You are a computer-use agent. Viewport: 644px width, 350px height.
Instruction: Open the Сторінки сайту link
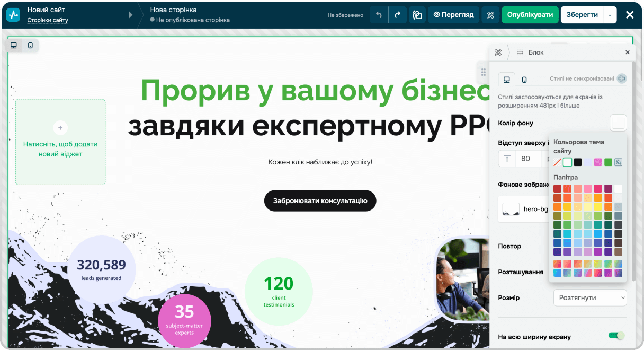pos(48,20)
